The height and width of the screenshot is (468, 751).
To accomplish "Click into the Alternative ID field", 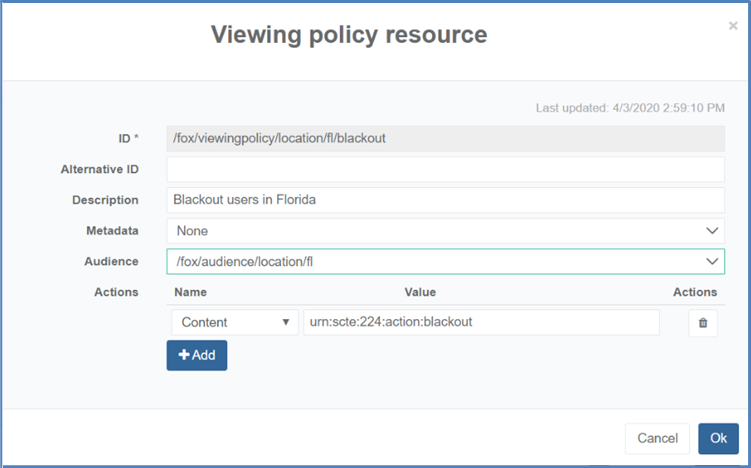I will pyautogui.click(x=445, y=169).
